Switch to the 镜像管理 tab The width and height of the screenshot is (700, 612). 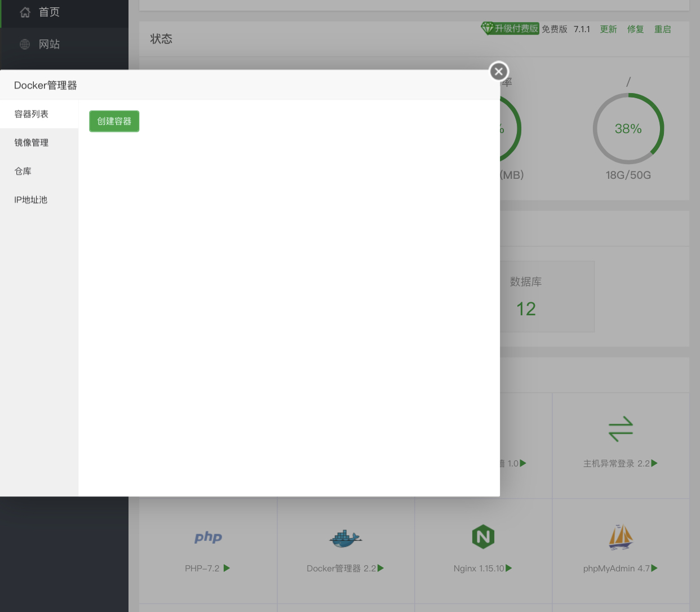[x=39, y=143]
